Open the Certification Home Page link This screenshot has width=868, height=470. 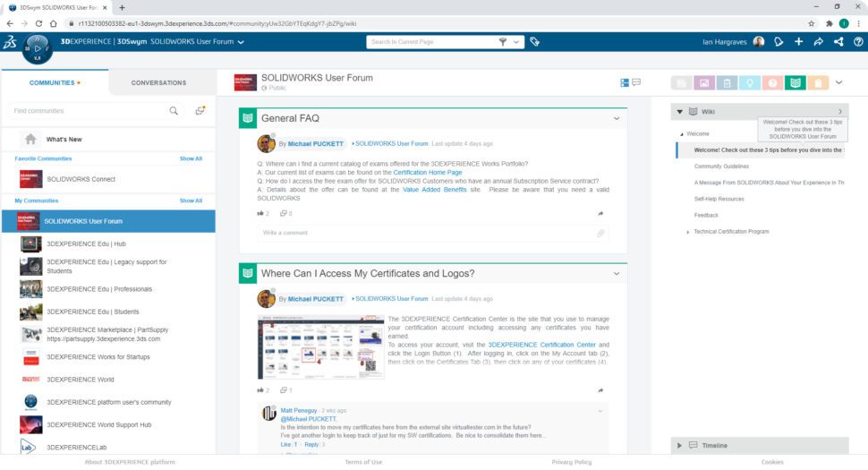pos(428,173)
